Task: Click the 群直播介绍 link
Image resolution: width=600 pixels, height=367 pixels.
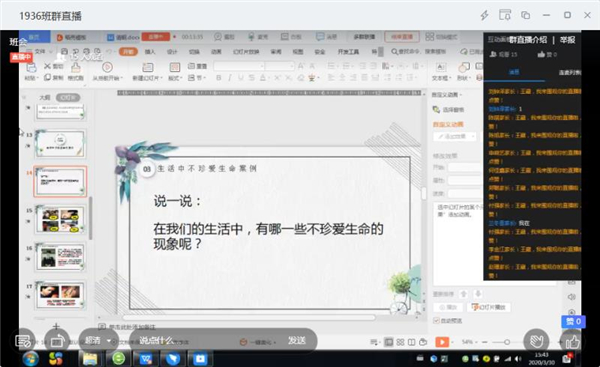Action: tap(528, 40)
